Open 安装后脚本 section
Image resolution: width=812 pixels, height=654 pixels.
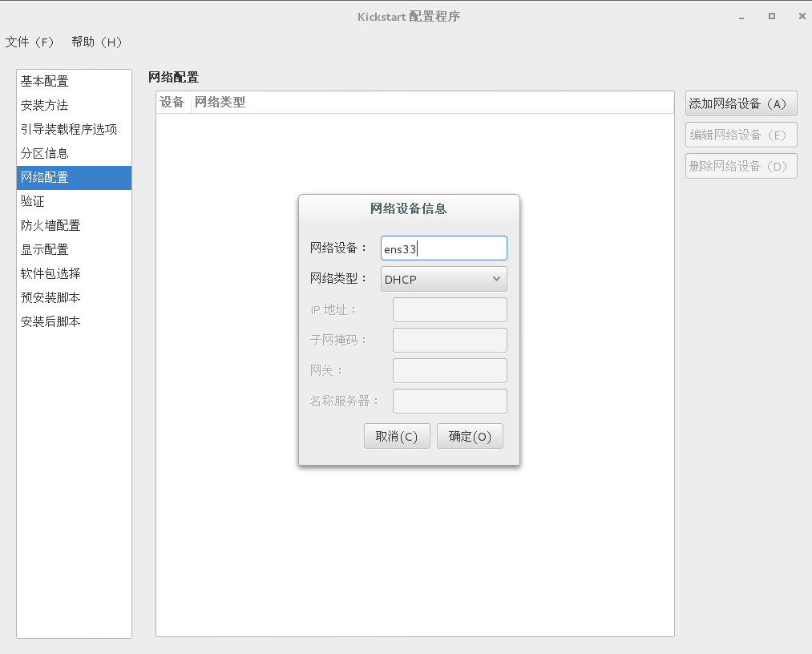74,321
